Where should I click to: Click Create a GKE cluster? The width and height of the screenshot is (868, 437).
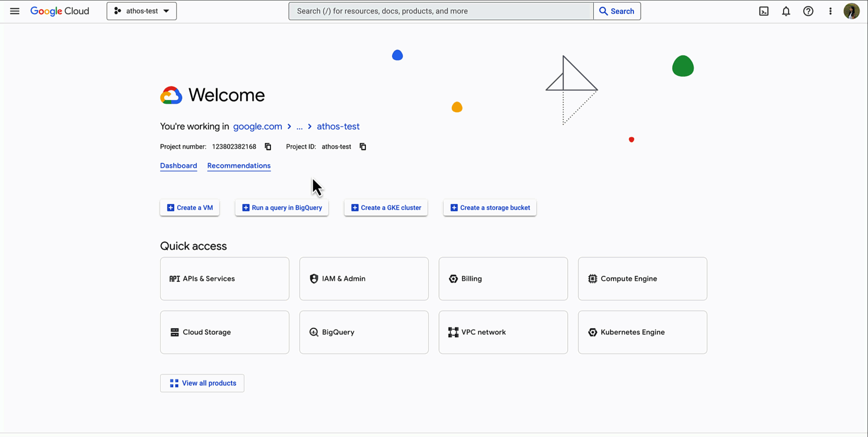[386, 208]
